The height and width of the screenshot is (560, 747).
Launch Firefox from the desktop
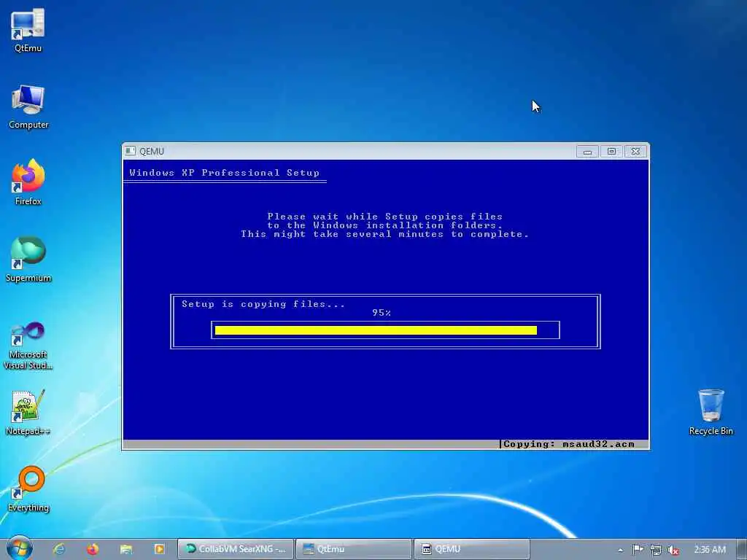(28, 182)
